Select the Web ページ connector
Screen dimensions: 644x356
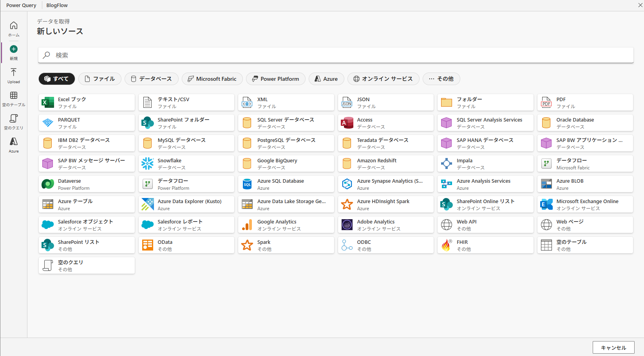(x=585, y=225)
